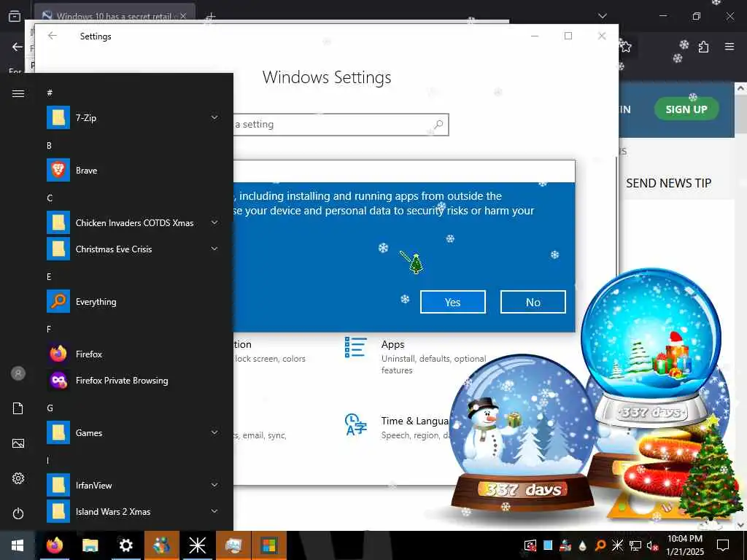Expand the Island Wars 2 Xmas folder
The height and width of the screenshot is (560, 747).
pyautogui.click(x=214, y=511)
